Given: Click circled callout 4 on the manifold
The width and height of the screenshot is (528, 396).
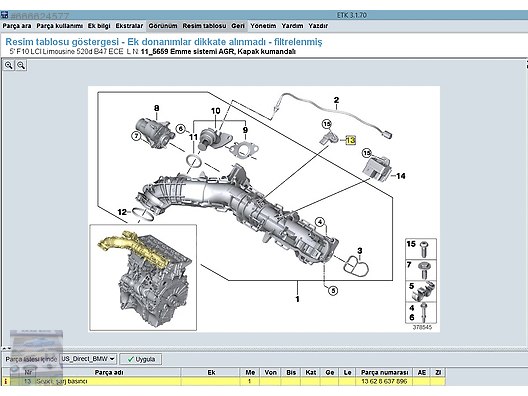Looking at the screenshot, I should click(320, 222).
